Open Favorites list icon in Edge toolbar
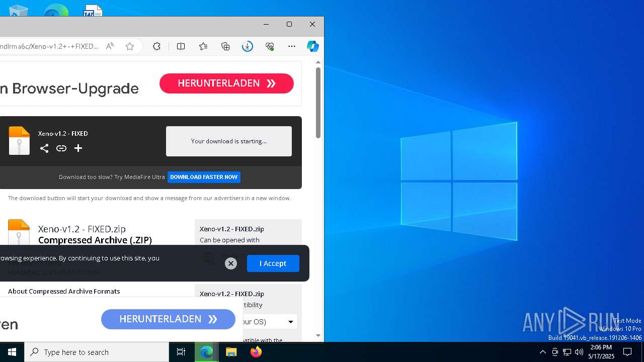 pos(203,46)
